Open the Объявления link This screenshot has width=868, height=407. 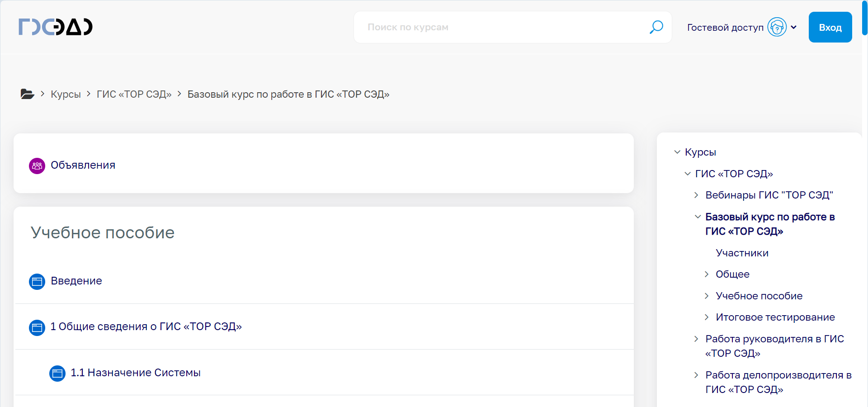coord(83,166)
